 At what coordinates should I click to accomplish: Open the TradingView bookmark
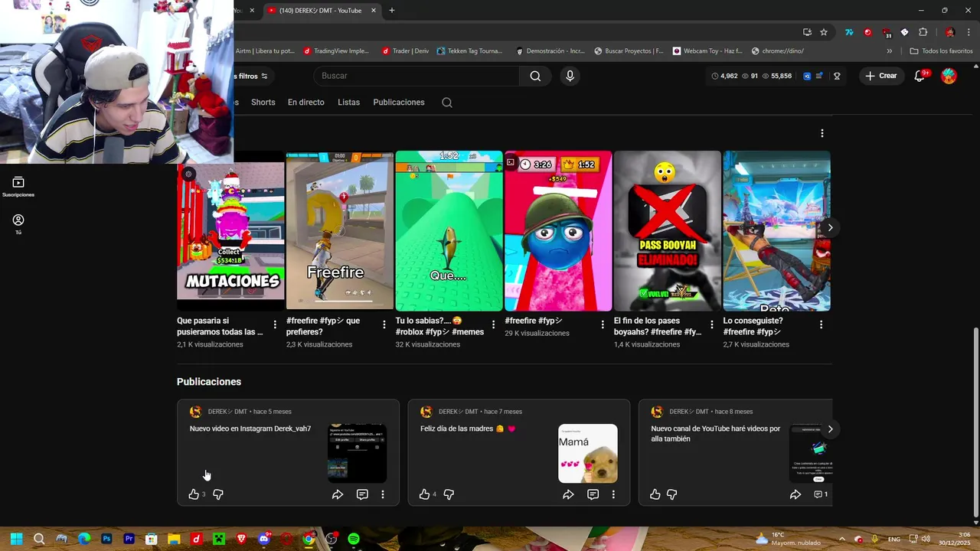[x=336, y=51]
